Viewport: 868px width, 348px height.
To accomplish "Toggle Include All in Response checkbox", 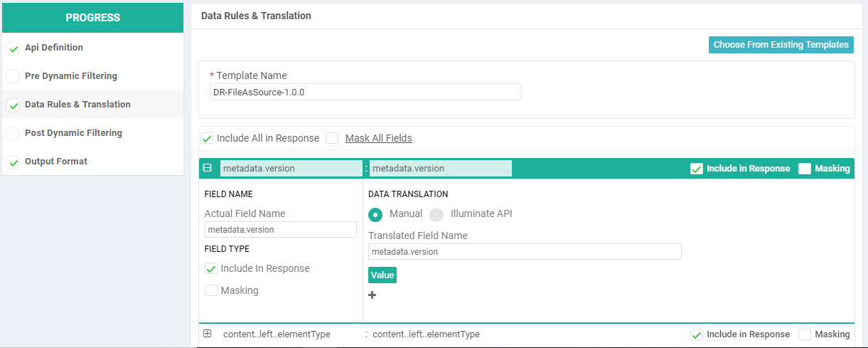I will (x=207, y=138).
